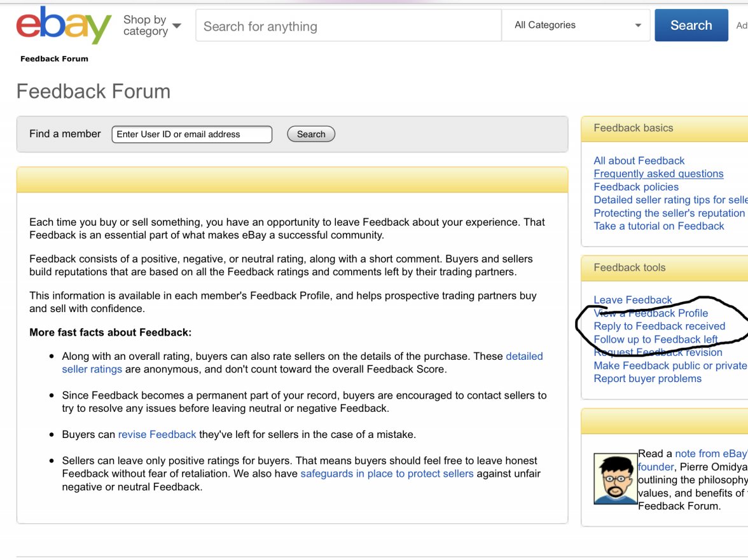Open Take a tutorial on Feedback
748x560 pixels.
click(x=658, y=226)
